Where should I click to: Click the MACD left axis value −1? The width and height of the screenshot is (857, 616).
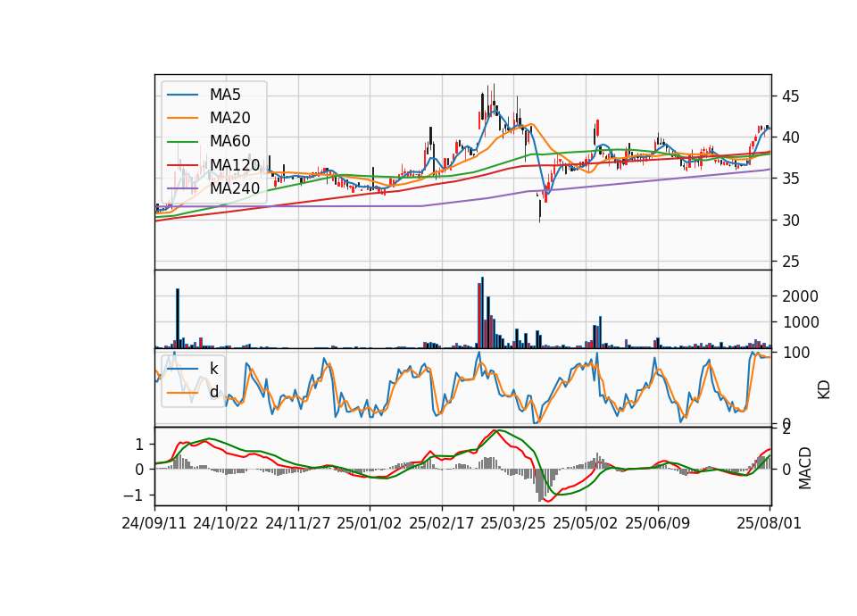pos(133,495)
